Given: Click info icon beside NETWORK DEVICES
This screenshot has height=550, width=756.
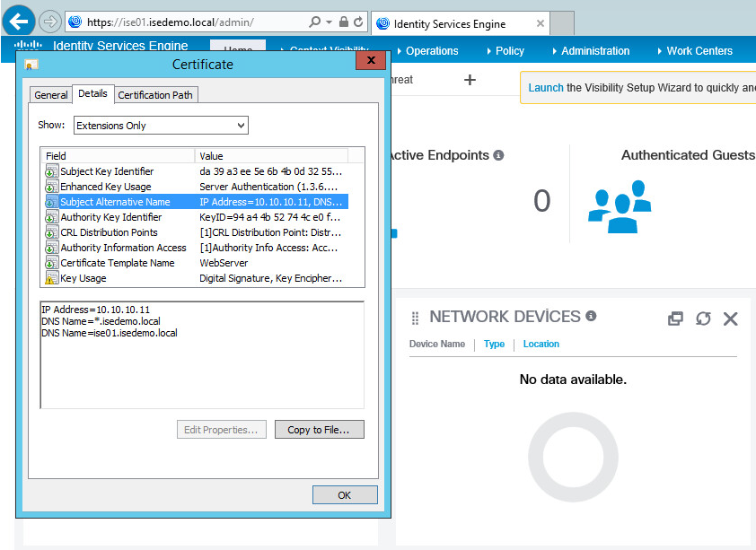Looking at the screenshot, I should pos(591,316).
